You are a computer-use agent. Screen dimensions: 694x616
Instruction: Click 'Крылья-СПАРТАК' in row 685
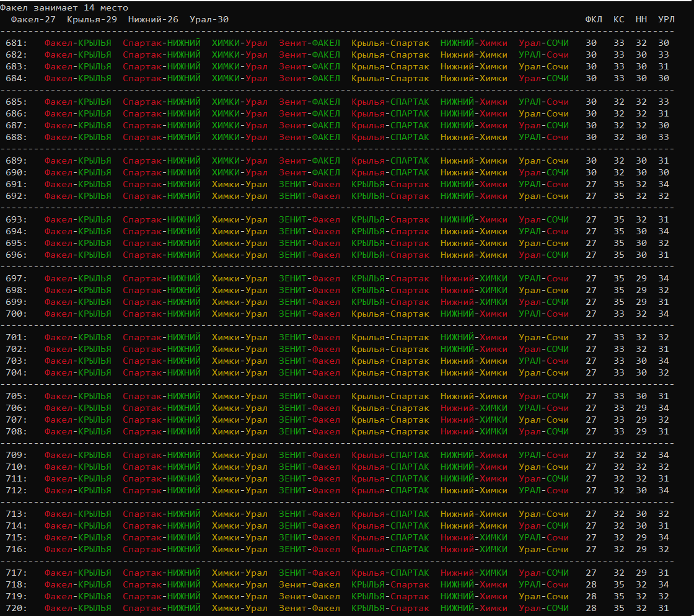pos(390,102)
